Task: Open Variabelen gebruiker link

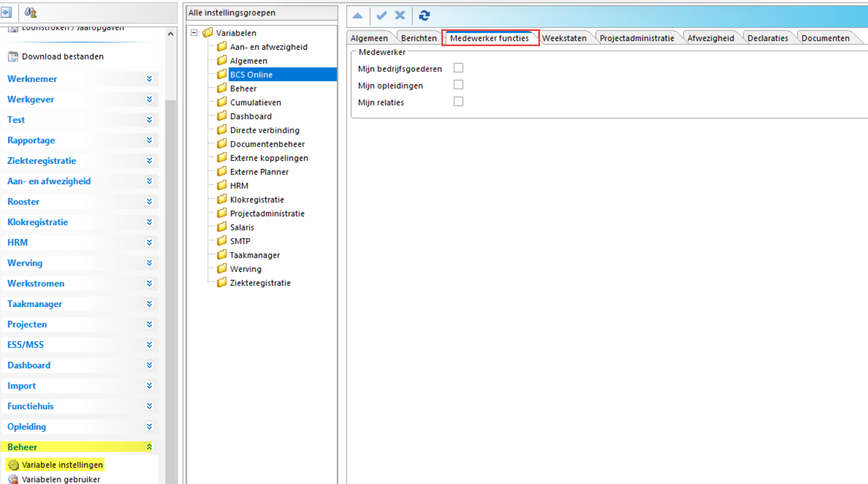Action: 61,479
